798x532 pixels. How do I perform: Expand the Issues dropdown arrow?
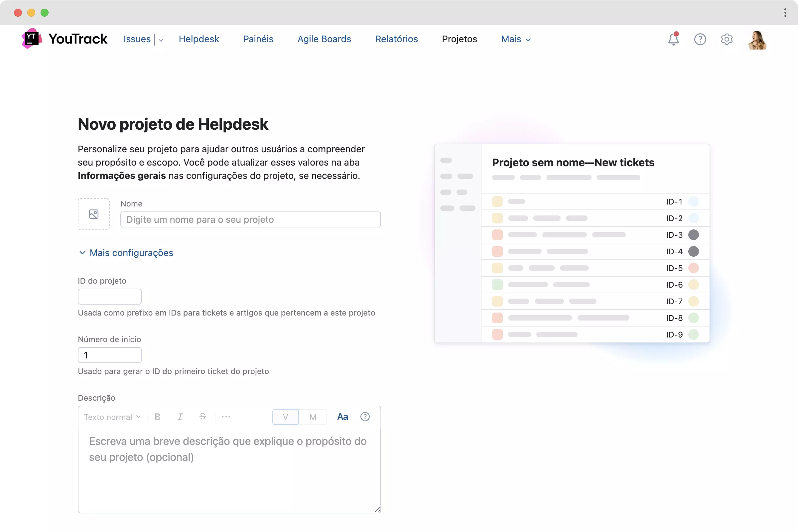[x=161, y=40]
